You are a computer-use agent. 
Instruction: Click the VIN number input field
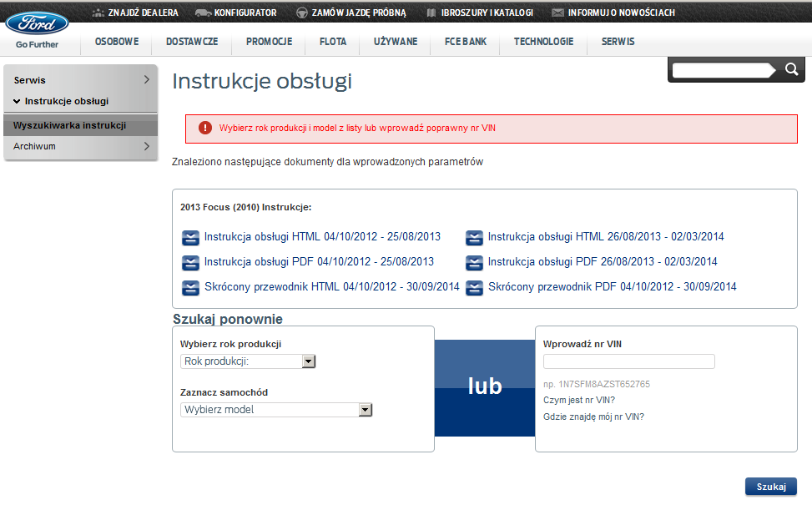pos(628,361)
